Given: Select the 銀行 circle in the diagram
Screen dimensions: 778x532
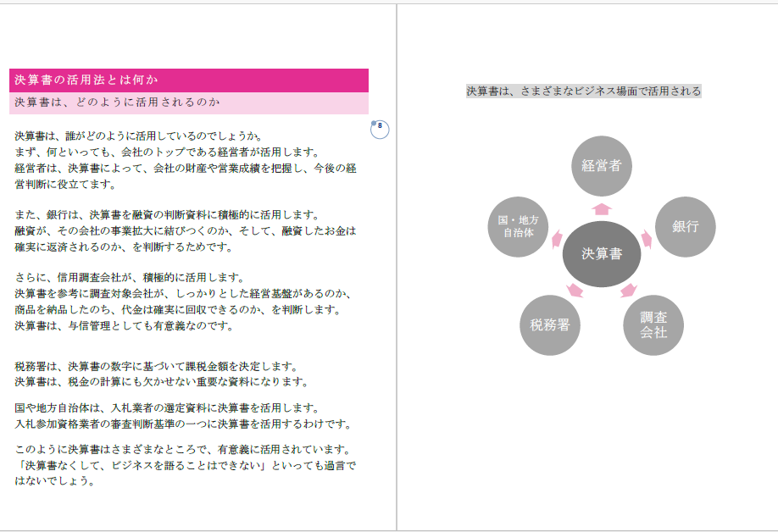Looking at the screenshot, I should 686,226.
